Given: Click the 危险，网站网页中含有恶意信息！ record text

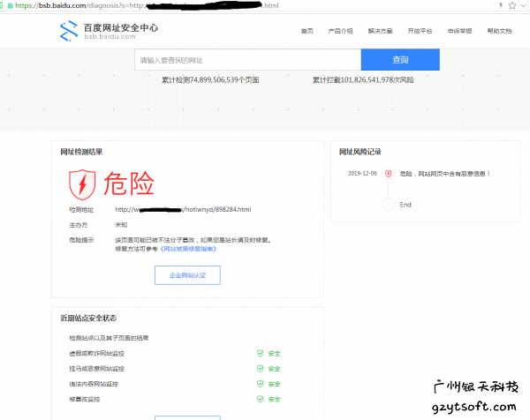Looking at the screenshot, I should [x=445, y=174].
